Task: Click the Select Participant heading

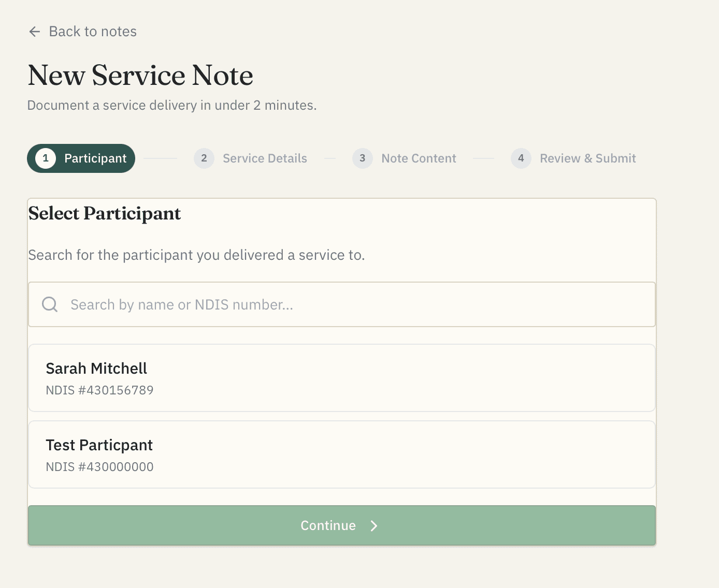Action: [x=105, y=213]
